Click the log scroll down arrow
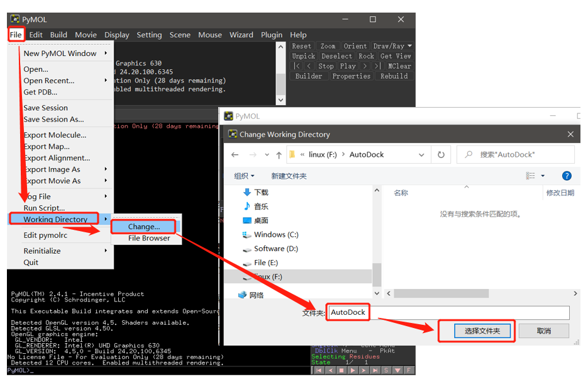 [x=280, y=100]
